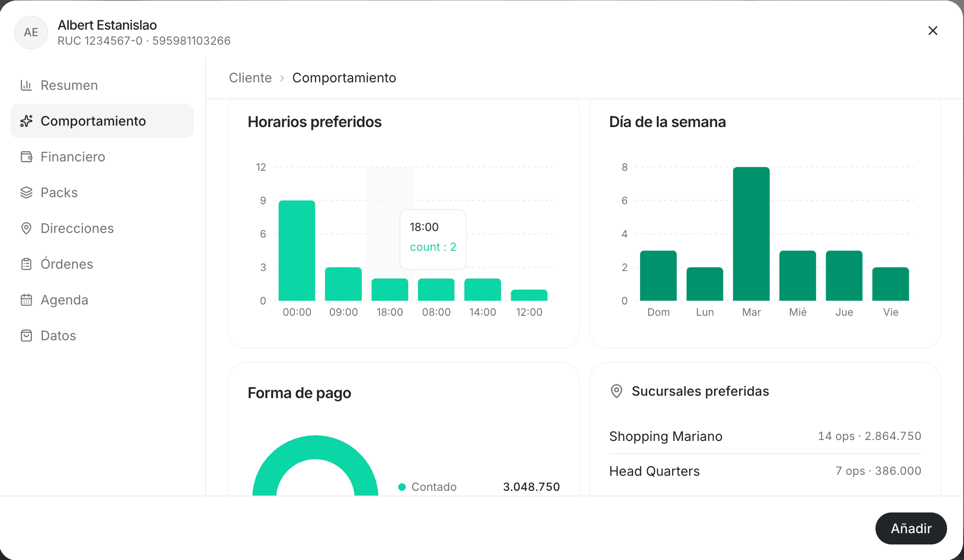Click the 14:00 bar in the hours chart
Image resolution: width=964 pixels, height=560 pixels.
click(482, 289)
